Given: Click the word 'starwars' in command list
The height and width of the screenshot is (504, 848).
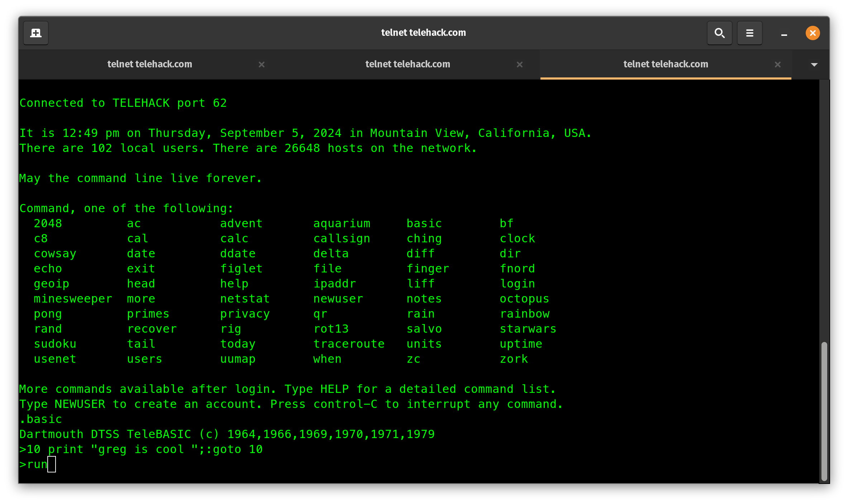Looking at the screenshot, I should (x=528, y=329).
